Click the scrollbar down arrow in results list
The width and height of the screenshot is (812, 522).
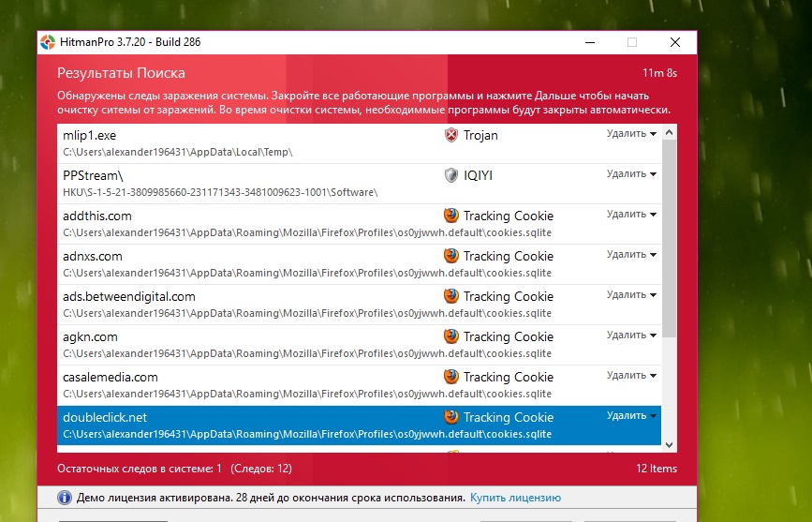pyautogui.click(x=669, y=445)
